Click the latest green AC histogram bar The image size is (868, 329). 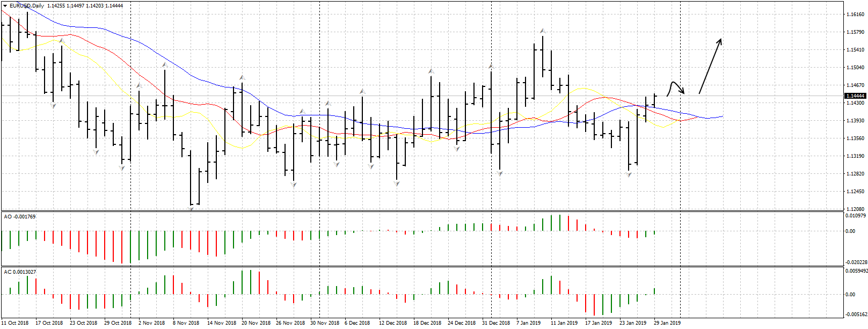pyautogui.click(x=655, y=291)
